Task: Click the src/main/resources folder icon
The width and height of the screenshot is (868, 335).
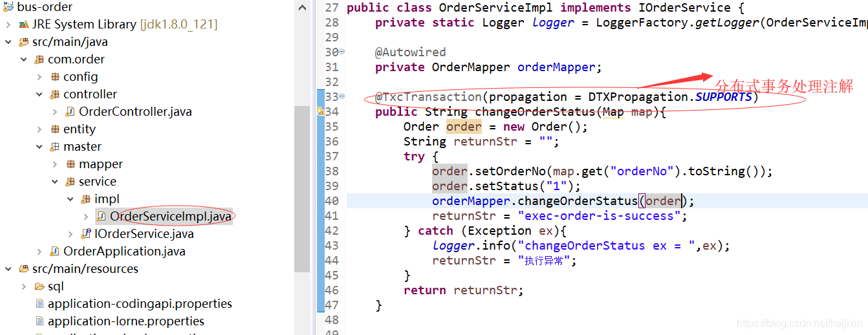Action: point(24,269)
